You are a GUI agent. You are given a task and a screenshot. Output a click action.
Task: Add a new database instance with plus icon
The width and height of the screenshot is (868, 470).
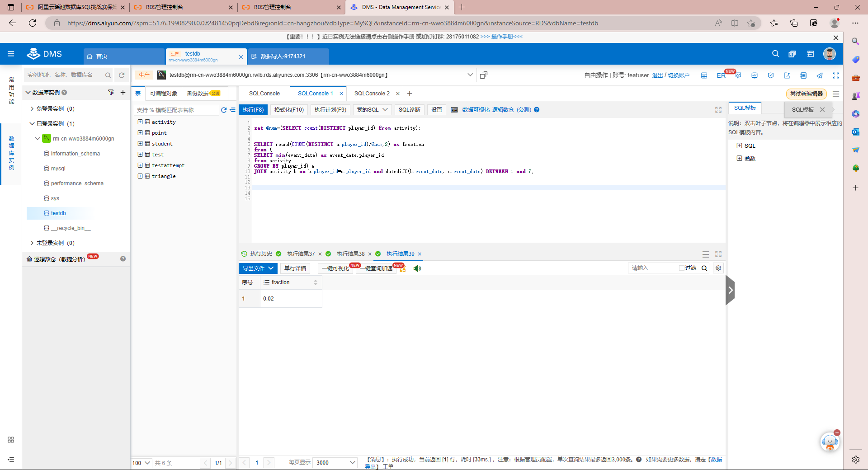(x=123, y=92)
